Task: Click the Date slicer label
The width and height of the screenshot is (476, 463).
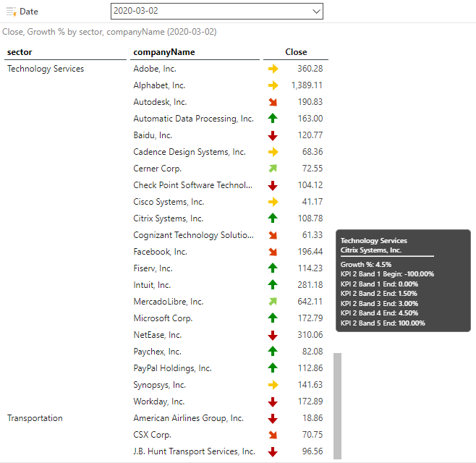Action: pos(29,12)
